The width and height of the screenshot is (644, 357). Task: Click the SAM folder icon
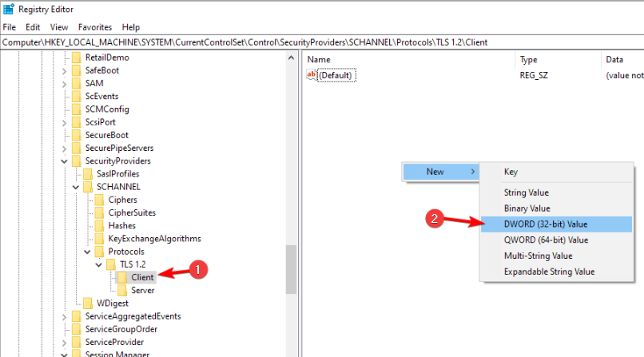pos(77,83)
